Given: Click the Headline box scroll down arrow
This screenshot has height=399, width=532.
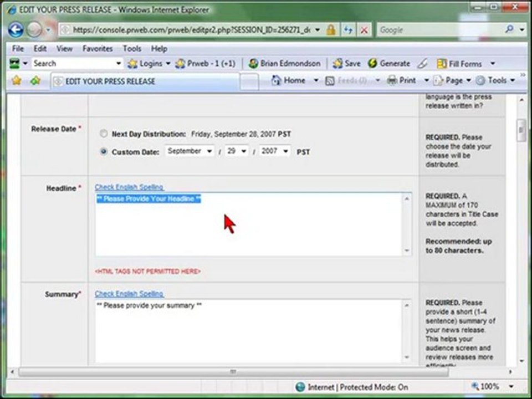Looking at the screenshot, I should (x=407, y=250).
